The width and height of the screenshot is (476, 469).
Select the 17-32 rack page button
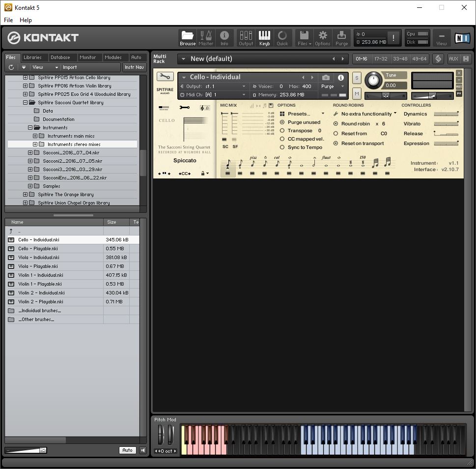pyautogui.click(x=381, y=59)
